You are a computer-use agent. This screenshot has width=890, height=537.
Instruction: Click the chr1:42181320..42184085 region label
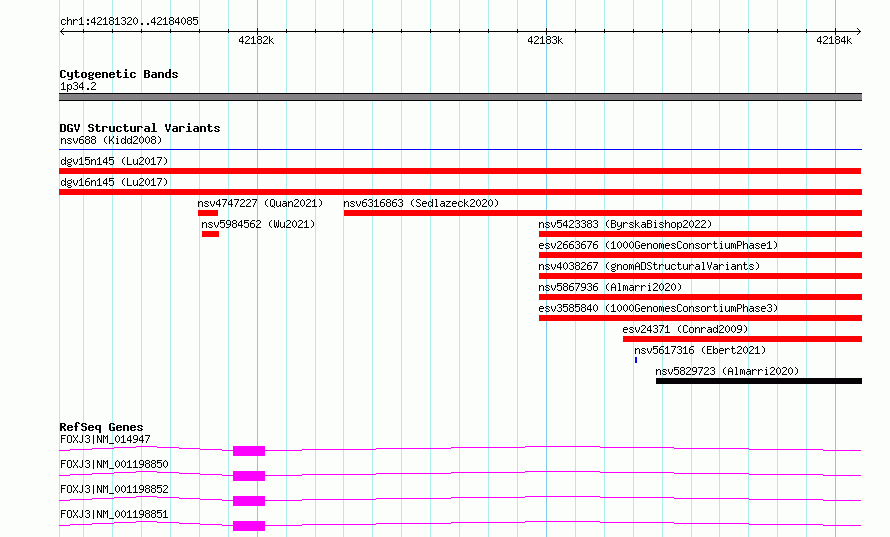pyautogui.click(x=129, y=21)
